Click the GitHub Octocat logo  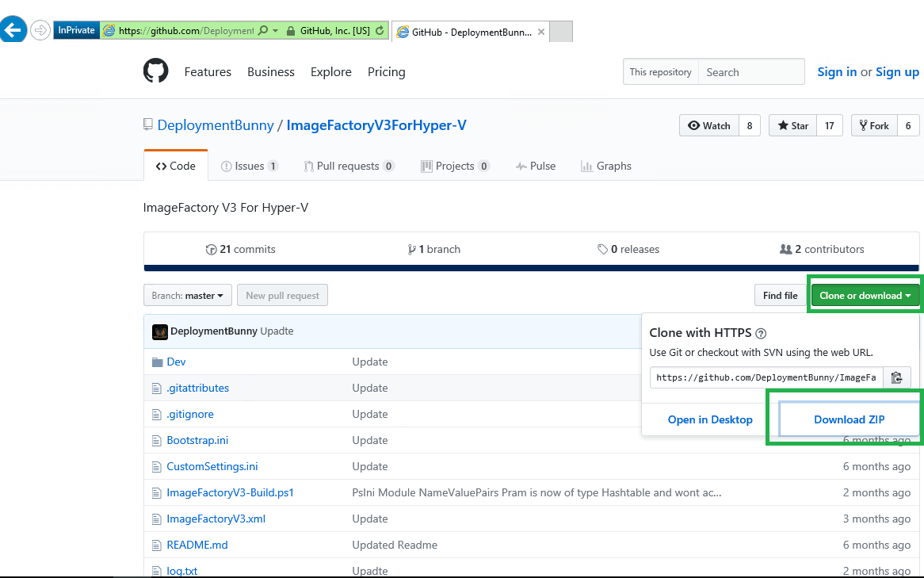[155, 71]
